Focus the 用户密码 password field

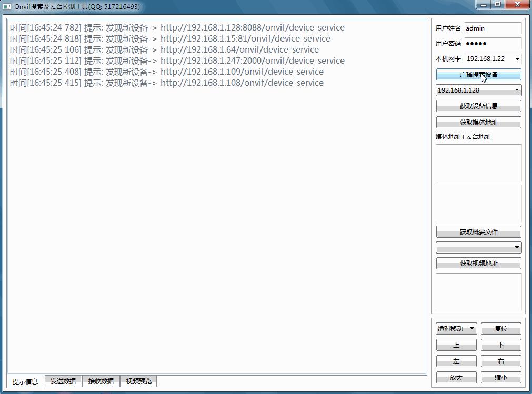(492, 44)
